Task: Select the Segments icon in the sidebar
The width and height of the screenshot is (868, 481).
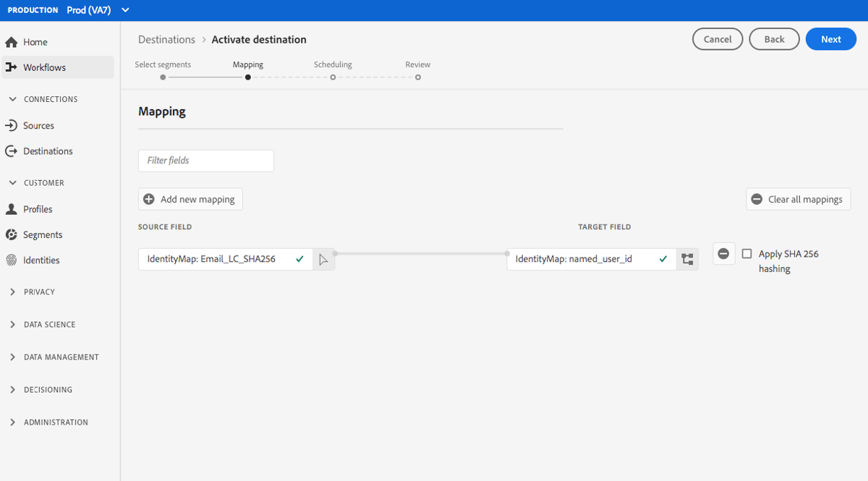Action: 10,234
